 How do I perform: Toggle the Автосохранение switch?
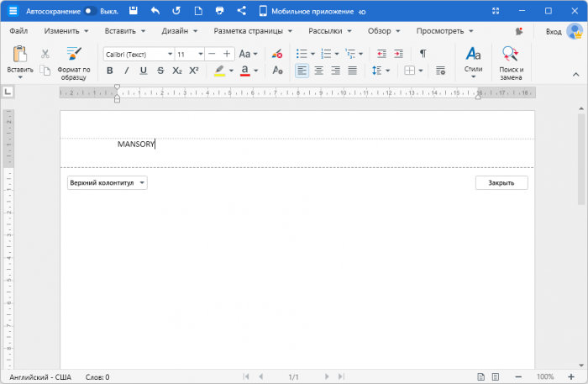pyautogui.click(x=89, y=12)
